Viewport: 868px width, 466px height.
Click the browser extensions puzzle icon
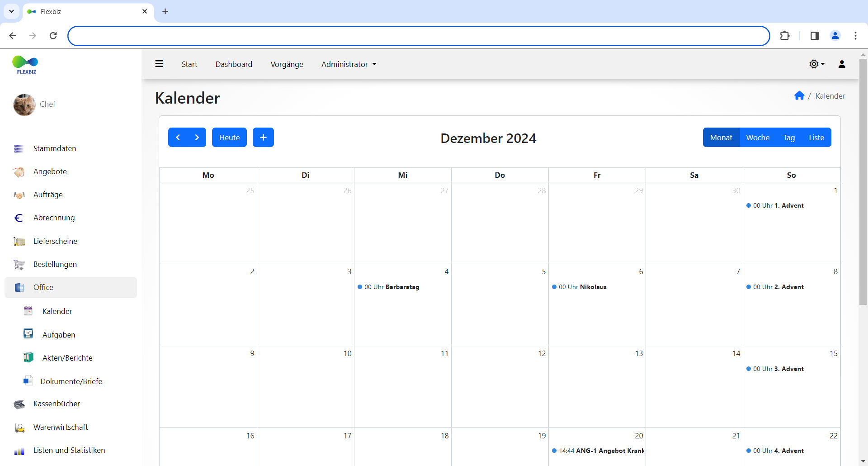pyautogui.click(x=785, y=36)
